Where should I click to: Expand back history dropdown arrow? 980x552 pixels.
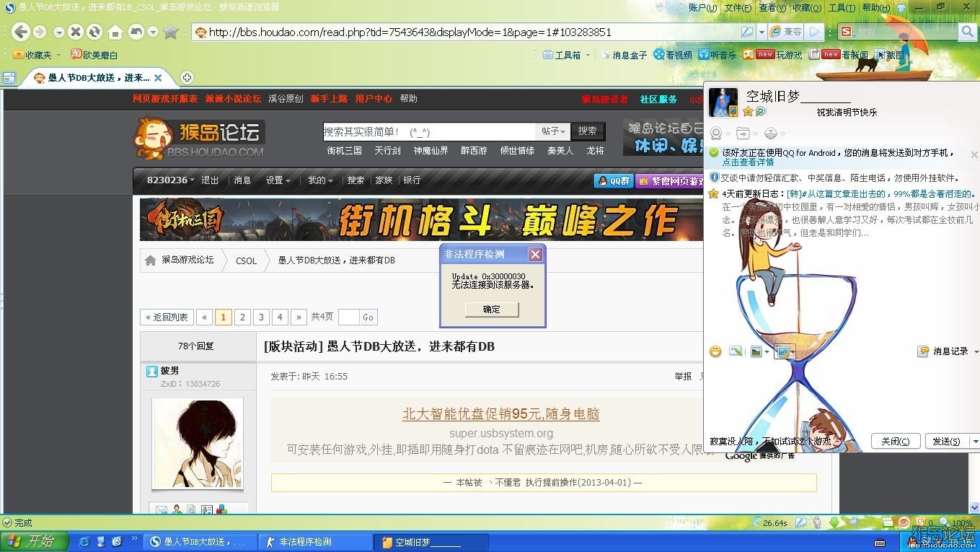click(59, 32)
